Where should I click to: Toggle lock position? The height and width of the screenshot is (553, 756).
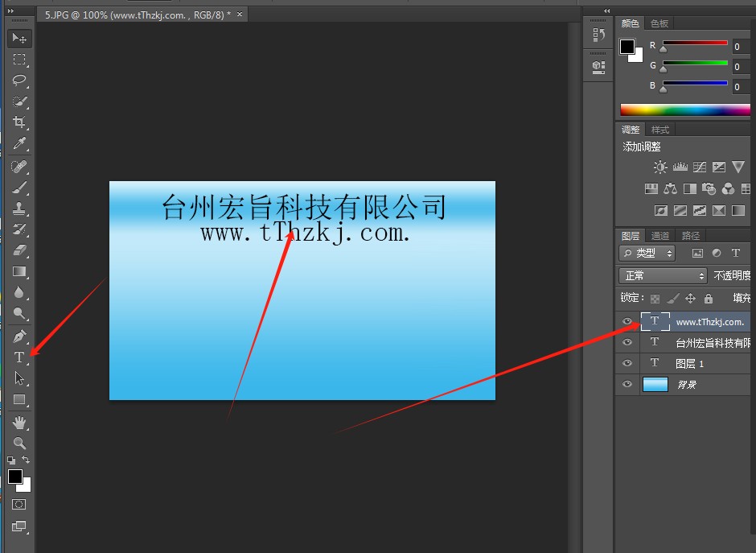pyautogui.click(x=690, y=299)
